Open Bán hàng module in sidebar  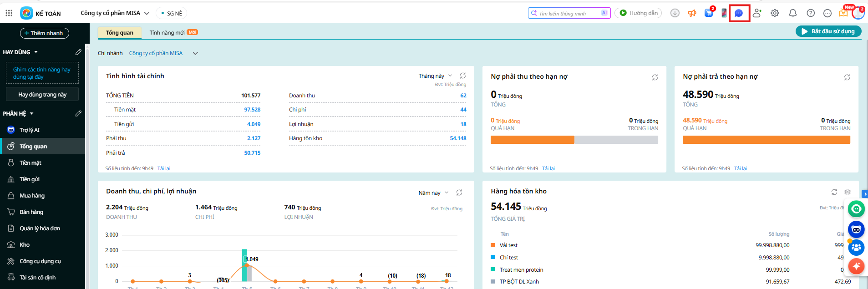pyautogui.click(x=31, y=212)
